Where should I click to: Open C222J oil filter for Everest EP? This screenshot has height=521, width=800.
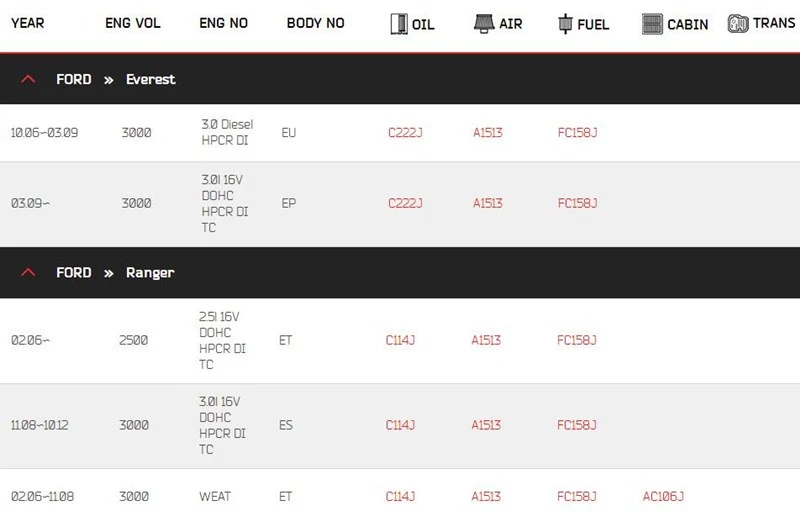[x=405, y=203]
